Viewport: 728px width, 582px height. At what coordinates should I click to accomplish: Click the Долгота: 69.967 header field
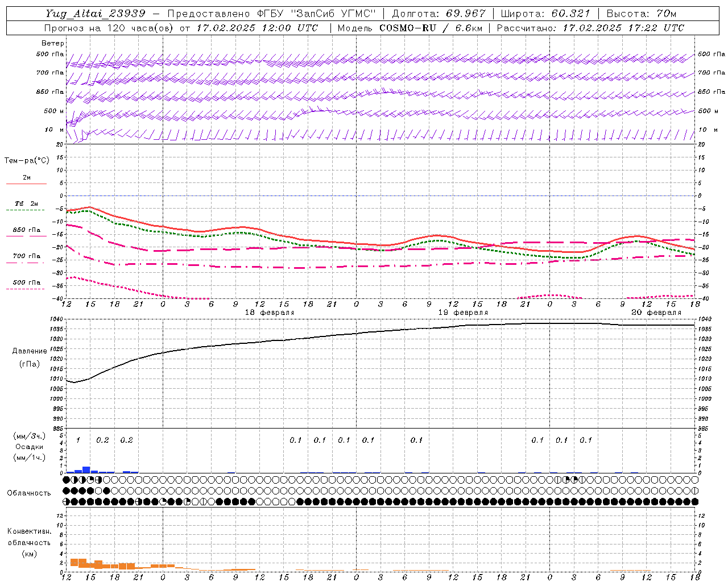pos(439,14)
